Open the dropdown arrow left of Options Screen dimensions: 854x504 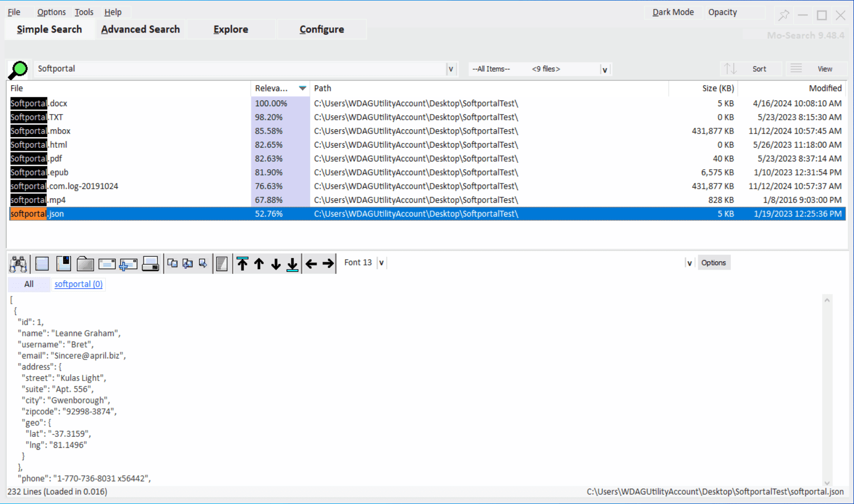(x=689, y=263)
